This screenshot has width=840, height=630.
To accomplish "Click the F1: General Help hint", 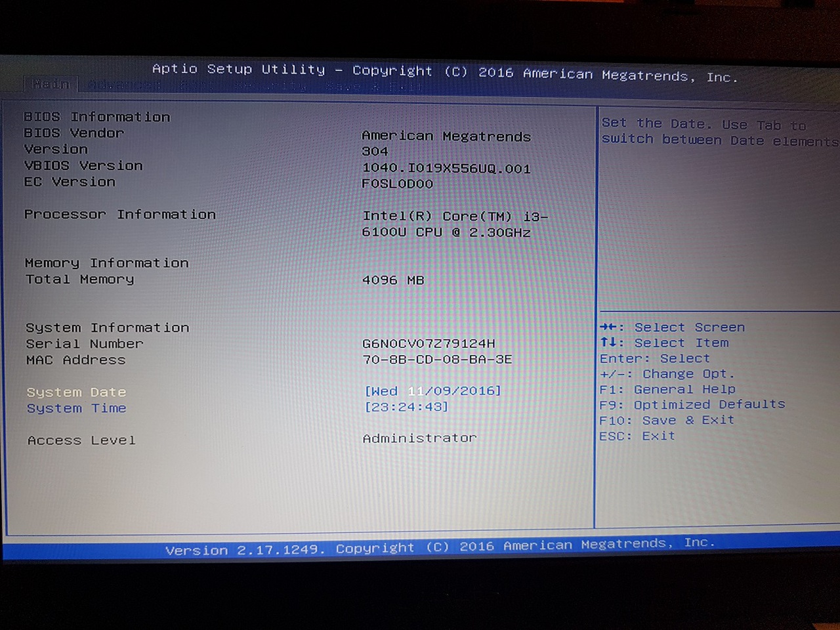I will (667, 389).
